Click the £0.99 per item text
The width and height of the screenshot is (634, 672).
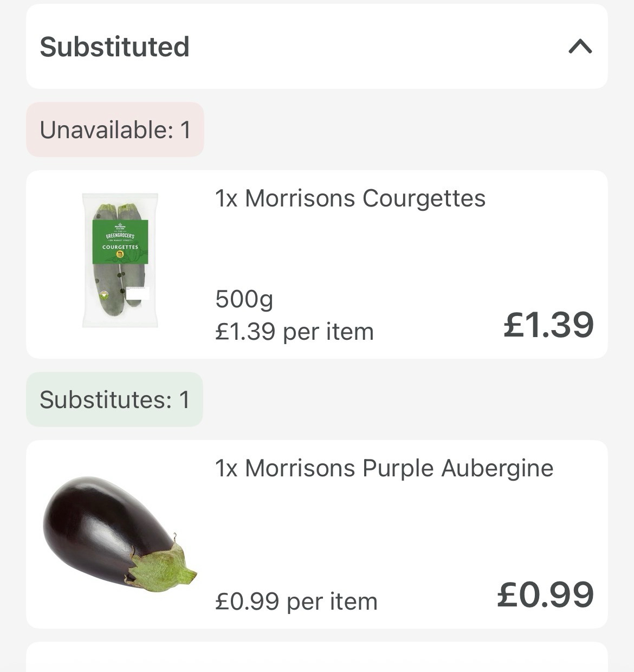(x=296, y=602)
